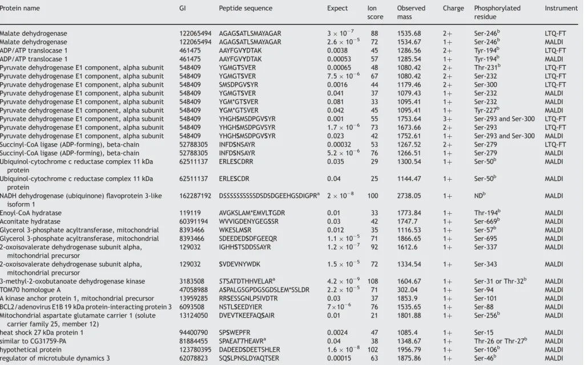Image resolution: width=588 pixels, height=365 pixels.
Task: Click the 'Expect' column header
Action: tap(337, 8)
